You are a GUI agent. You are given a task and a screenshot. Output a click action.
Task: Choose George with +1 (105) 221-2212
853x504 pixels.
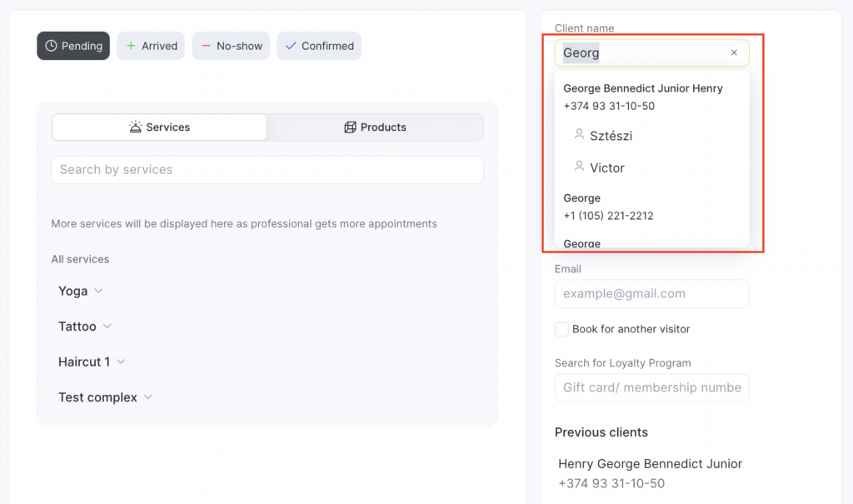[608, 207]
